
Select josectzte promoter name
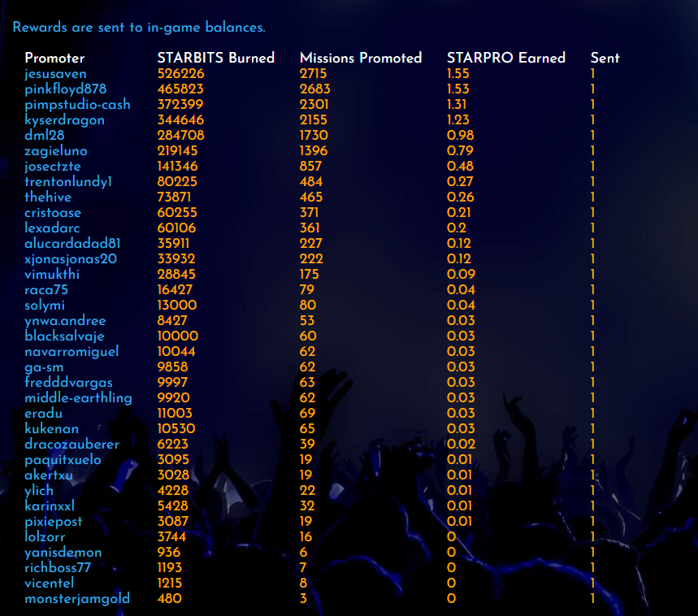53,167
